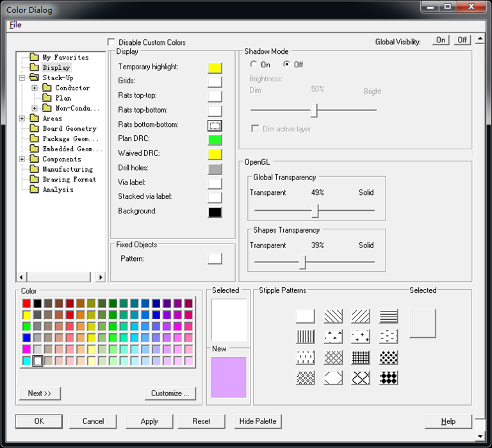Select the square grid stipple pattern
Screen dimensions: 492x448
tap(361, 357)
